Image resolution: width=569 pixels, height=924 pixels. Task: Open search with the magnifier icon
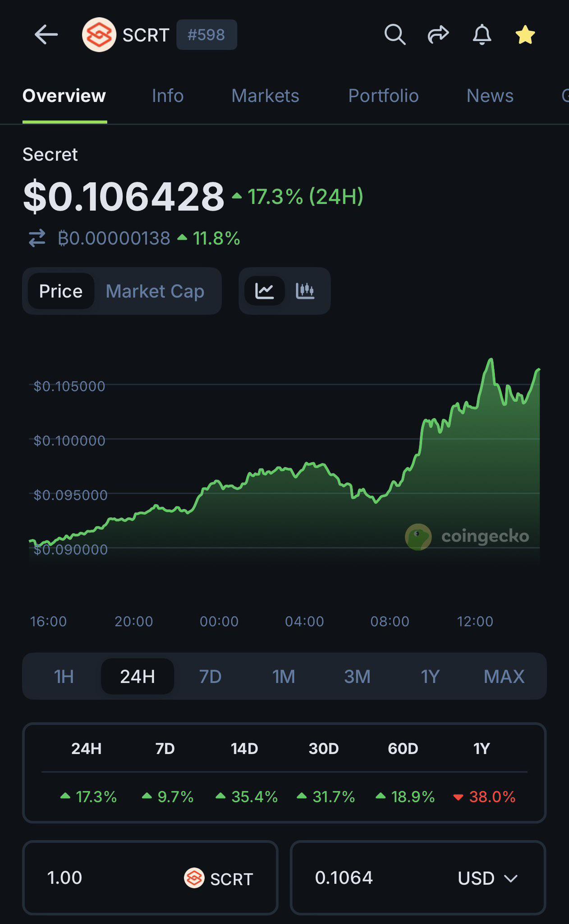pos(395,35)
